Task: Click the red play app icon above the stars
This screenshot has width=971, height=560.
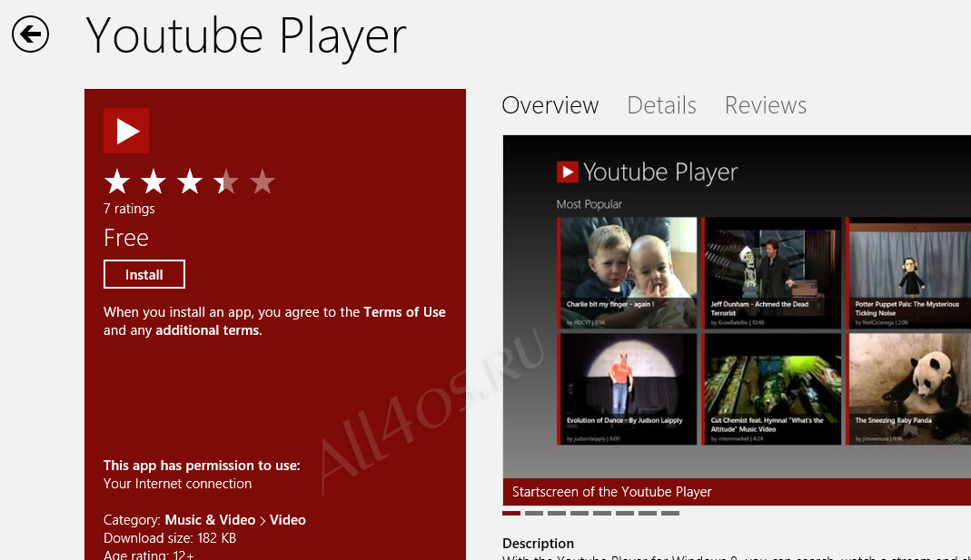Action: click(126, 131)
